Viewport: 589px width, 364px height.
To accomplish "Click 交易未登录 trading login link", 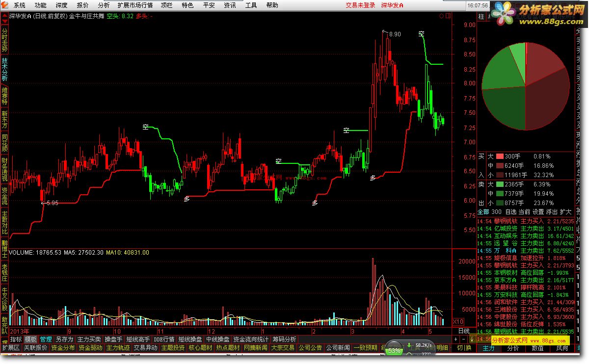I will [x=360, y=5].
